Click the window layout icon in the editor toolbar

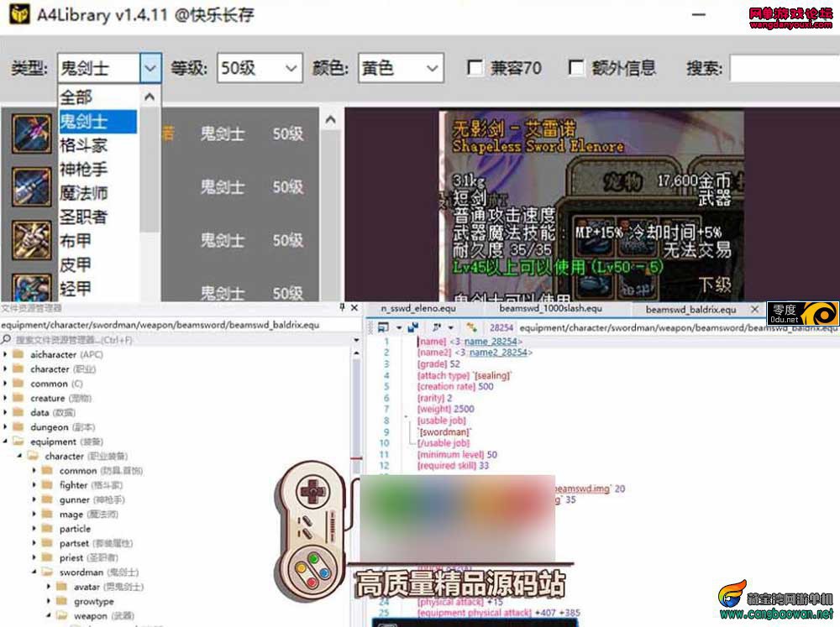point(384,327)
